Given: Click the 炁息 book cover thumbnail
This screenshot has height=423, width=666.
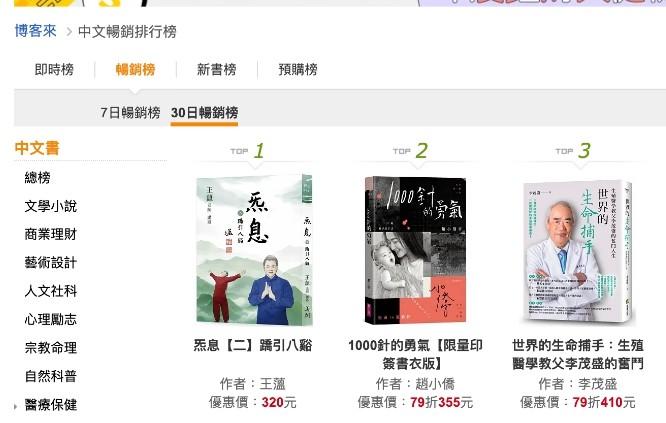Looking at the screenshot, I should pyautogui.click(x=254, y=250).
